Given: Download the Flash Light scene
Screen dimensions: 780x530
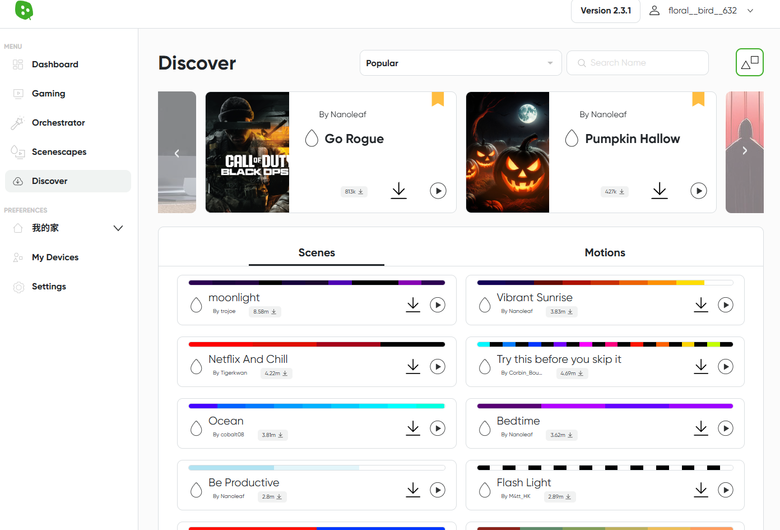Looking at the screenshot, I should point(701,490).
